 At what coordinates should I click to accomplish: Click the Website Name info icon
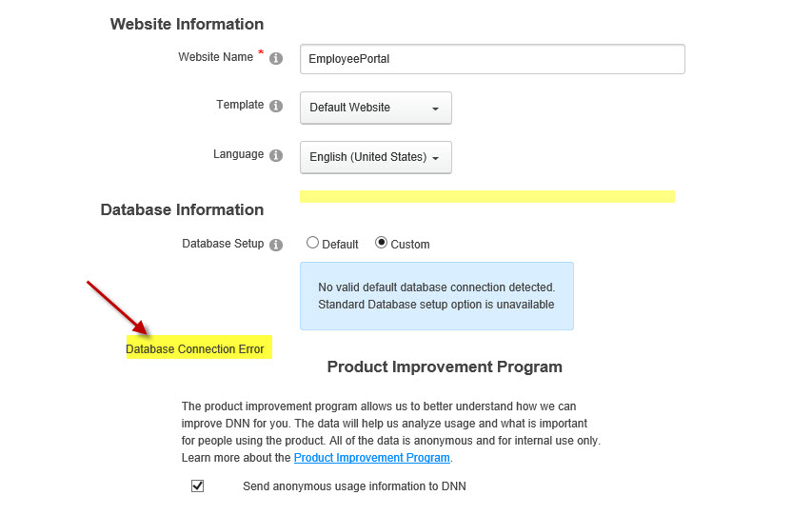pyautogui.click(x=276, y=59)
